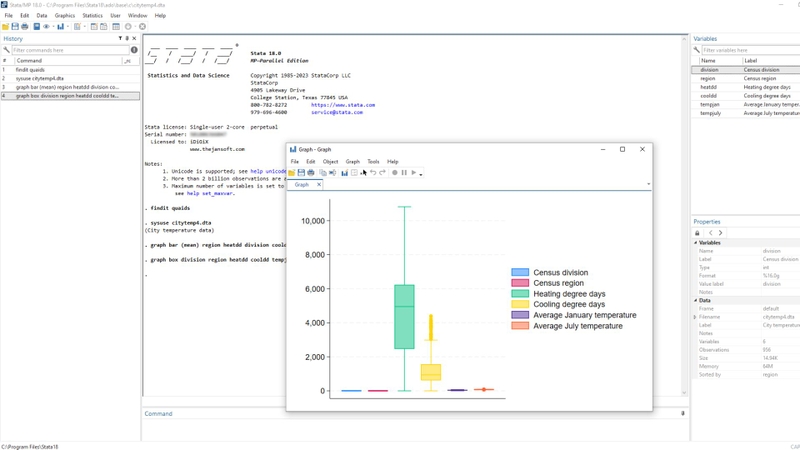Open the Object menu in Graph window
Image resolution: width=800 pixels, height=450 pixels.
(x=331, y=161)
